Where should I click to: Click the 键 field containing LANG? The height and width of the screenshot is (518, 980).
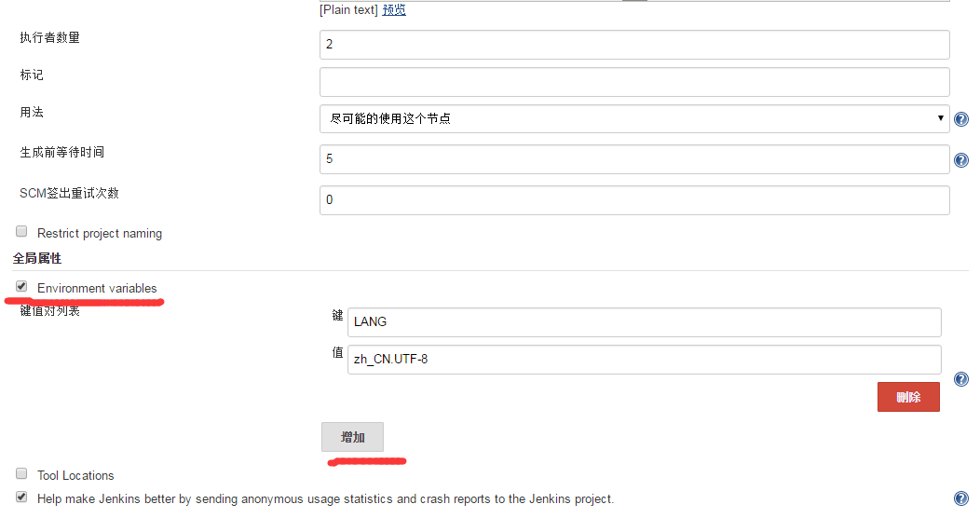click(645, 321)
